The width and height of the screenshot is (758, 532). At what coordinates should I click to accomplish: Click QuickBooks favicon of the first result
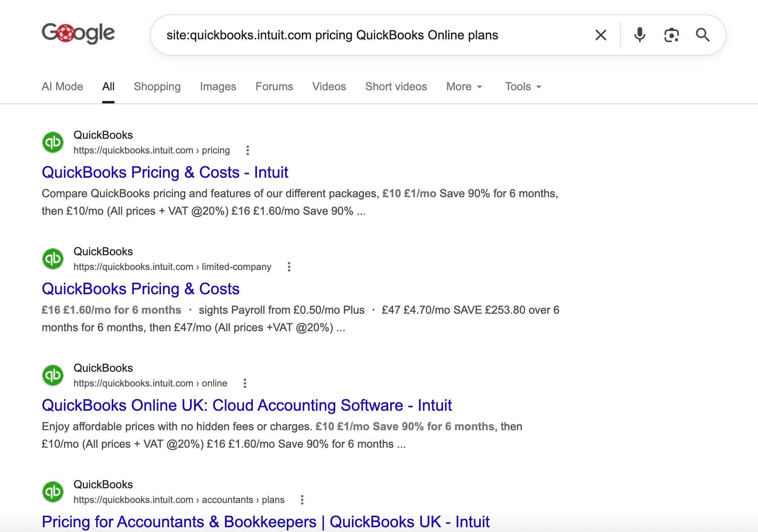pyautogui.click(x=53, y=142)
